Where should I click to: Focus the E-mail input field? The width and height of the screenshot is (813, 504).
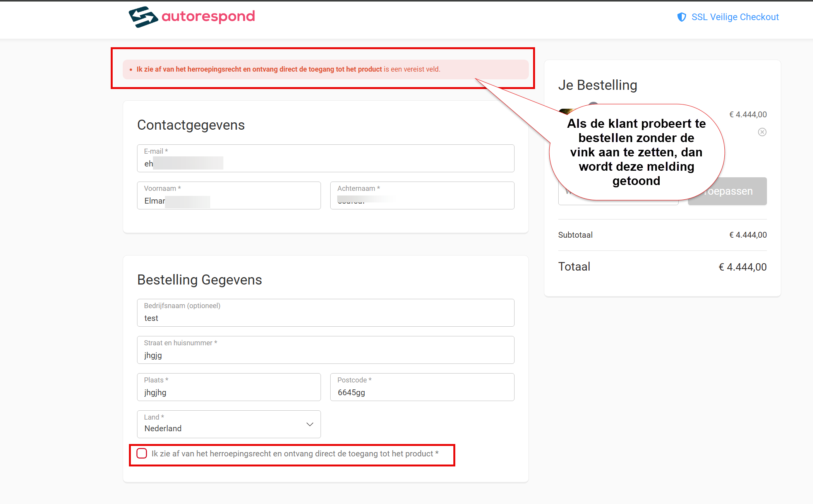(x=326, y=158)
